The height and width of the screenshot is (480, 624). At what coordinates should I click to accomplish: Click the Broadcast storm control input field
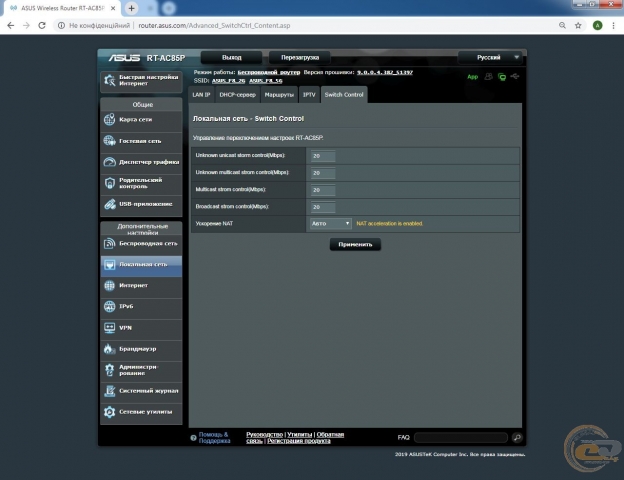pyautogui.click(x=322, y=206)
